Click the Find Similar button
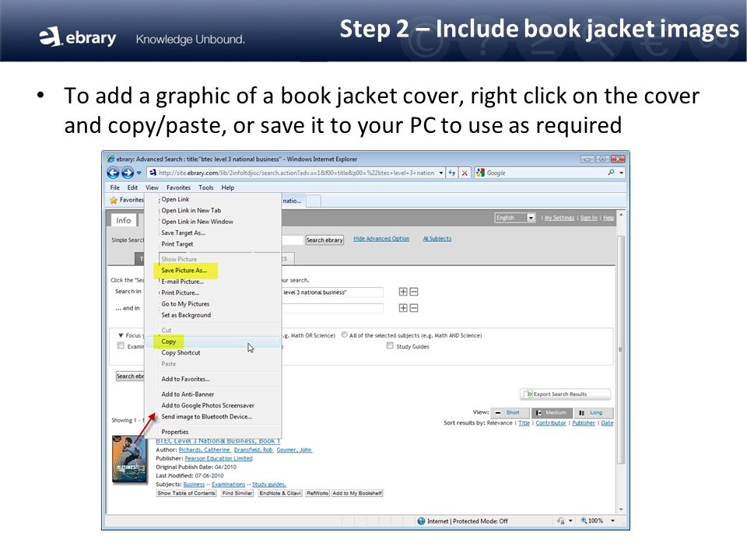The image size is (747, 560). click(x=237, y=493)
